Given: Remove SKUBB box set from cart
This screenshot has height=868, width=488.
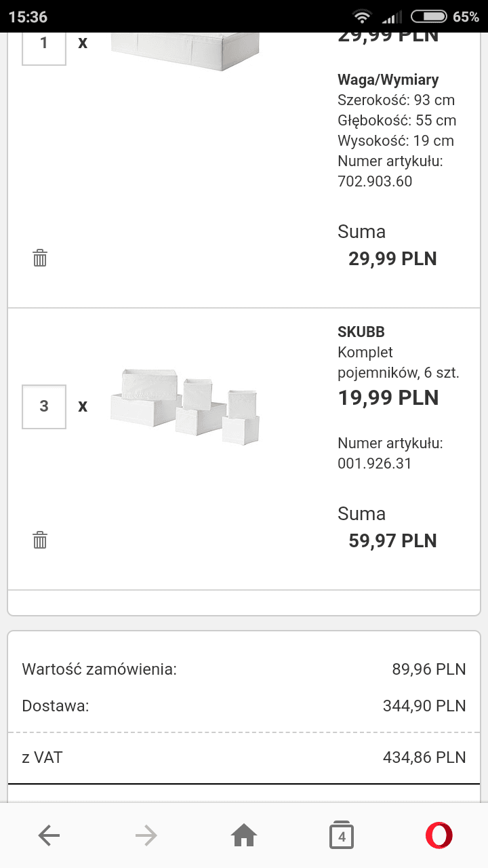Looking at the screenshot, I should [40, 540].
